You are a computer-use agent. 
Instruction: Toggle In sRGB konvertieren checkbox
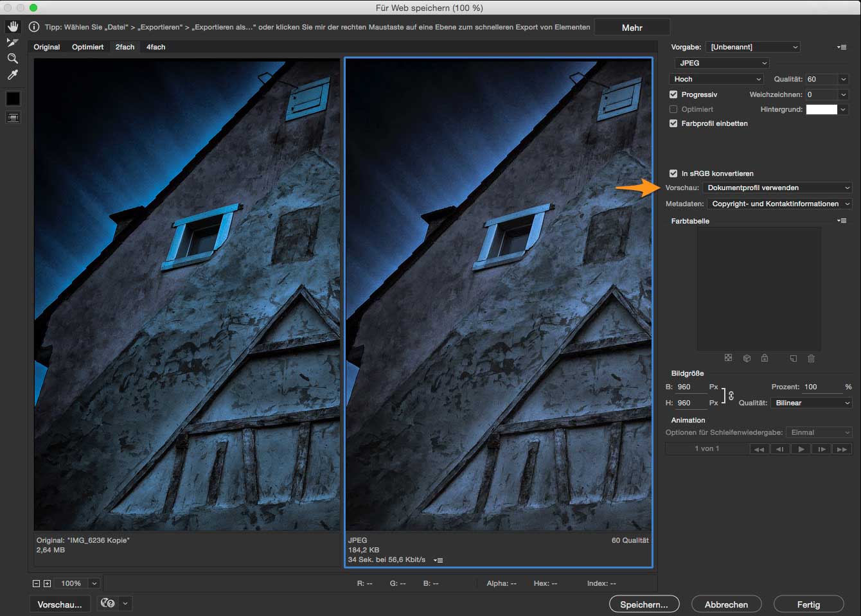(x=673, y=173)
